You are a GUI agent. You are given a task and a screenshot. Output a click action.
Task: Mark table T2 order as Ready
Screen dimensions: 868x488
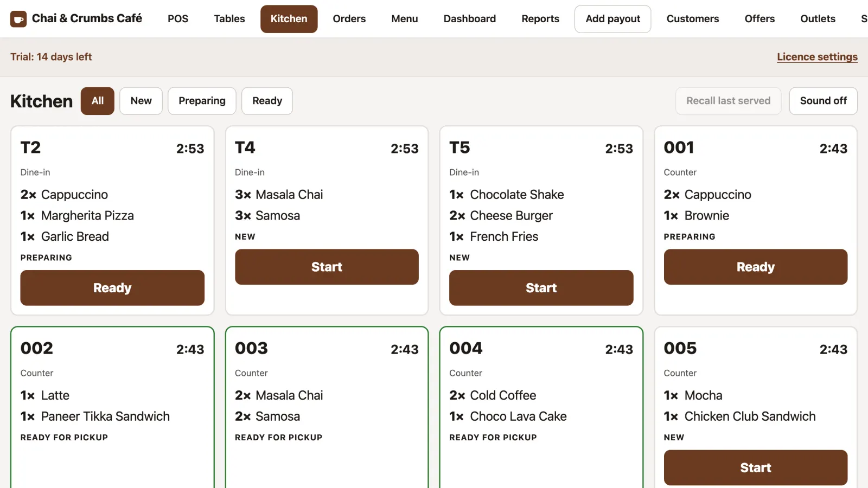pos(112,288)
